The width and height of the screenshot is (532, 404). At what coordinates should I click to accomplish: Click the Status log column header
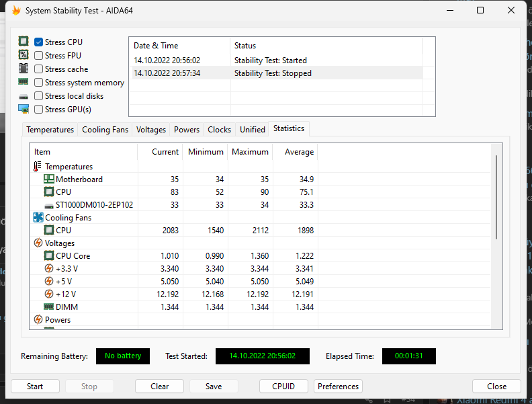tap(326, 46)
